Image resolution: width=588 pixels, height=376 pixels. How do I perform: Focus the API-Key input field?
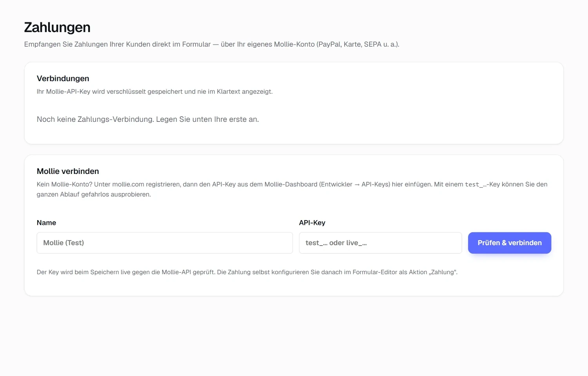click(380, 243)
